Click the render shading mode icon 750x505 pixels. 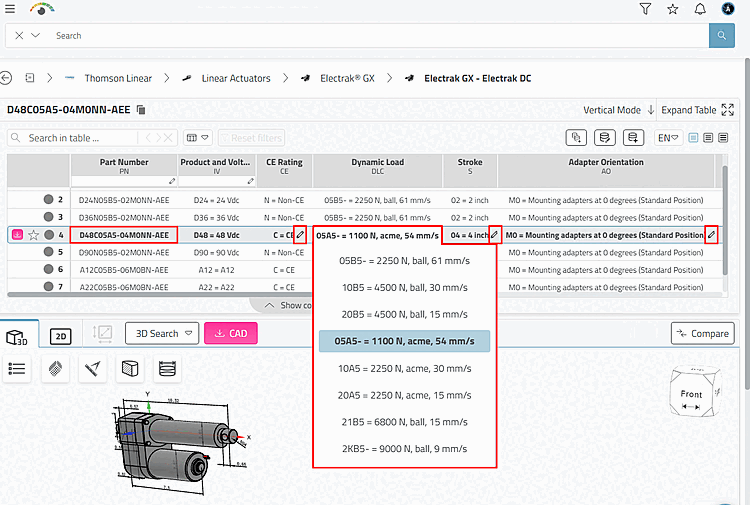55,369
